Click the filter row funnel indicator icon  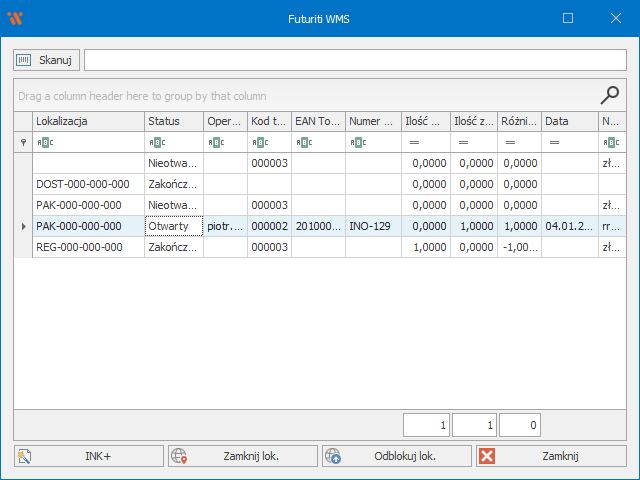(x=23, y=143)
